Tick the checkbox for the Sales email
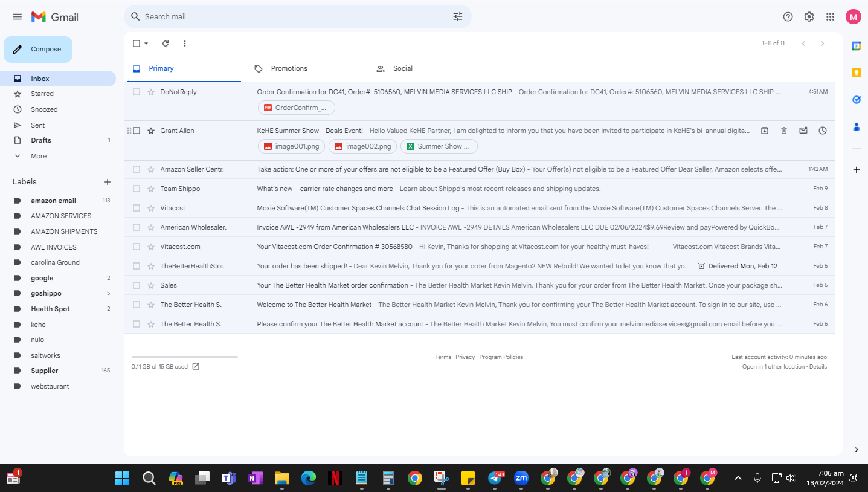Image resolution: width=868 pixels, height=492 pixels. click(137, 285)
